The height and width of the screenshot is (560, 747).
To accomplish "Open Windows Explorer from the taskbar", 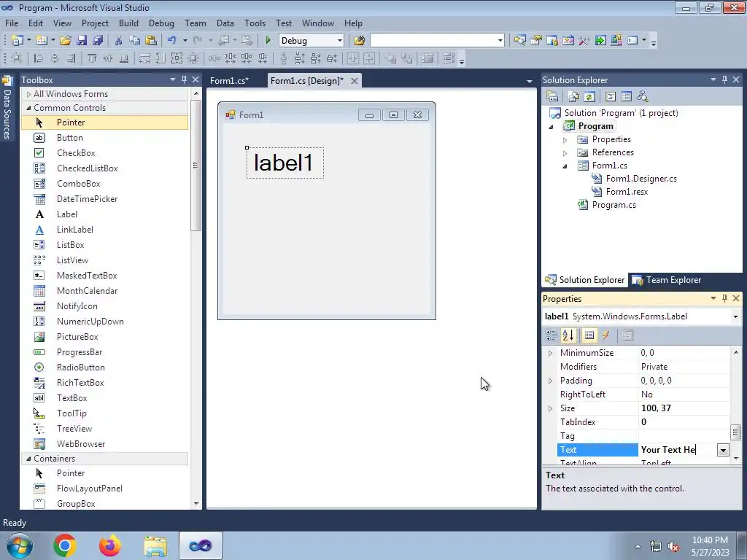I will coord(155,545).
